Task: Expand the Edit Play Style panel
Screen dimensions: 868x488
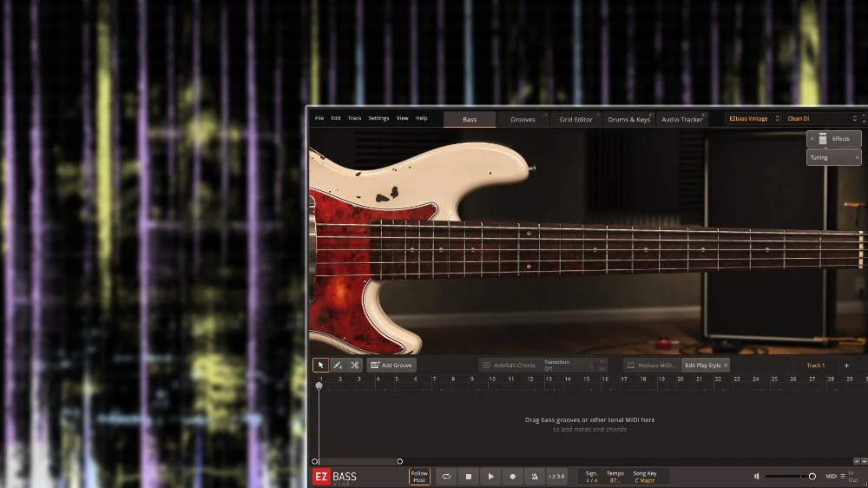Action: pos(706,365)
